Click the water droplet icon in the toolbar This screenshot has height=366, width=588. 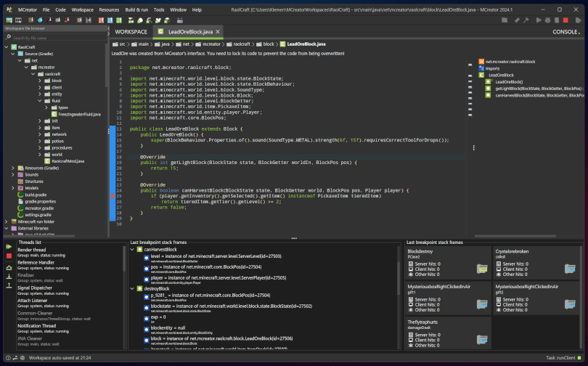tap(40, 20)
